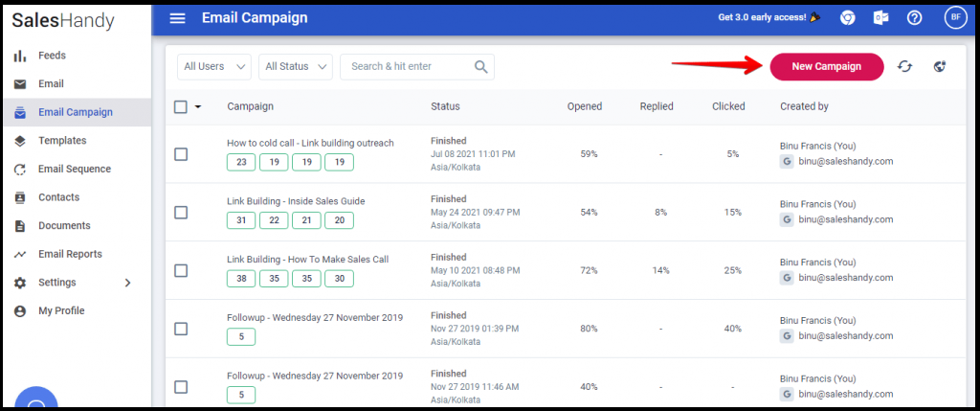Open the BF user avatar menu
This screenshot has height=411, width=980.
click(x=956, y=17)
